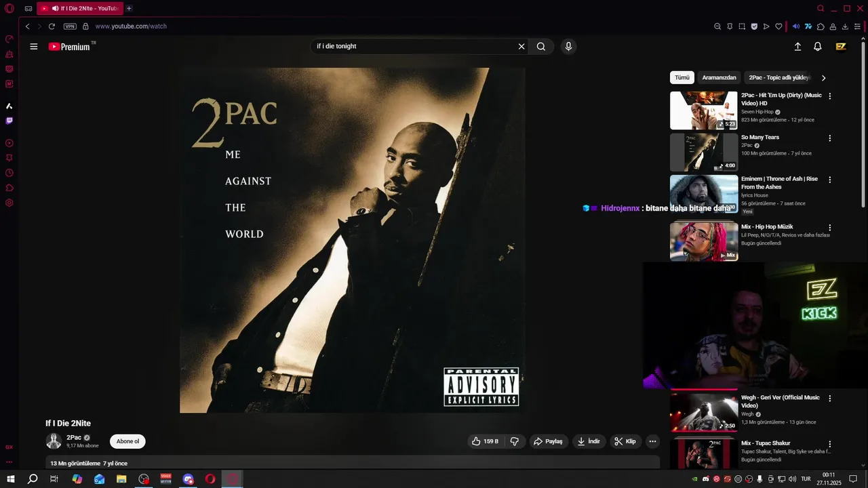Toggle the VPN badge in address bar
The height and width of the screenshot is (488, 868).
point(70,26)
